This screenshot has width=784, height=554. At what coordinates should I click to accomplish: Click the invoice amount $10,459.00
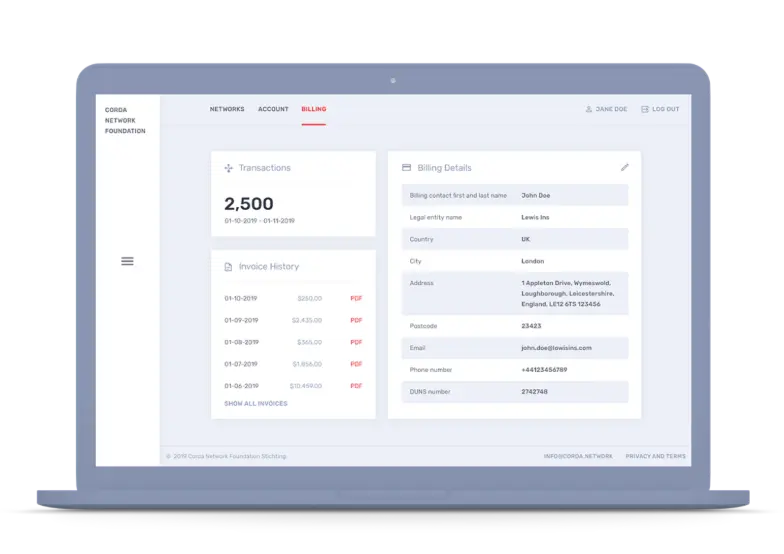[306, 386]
